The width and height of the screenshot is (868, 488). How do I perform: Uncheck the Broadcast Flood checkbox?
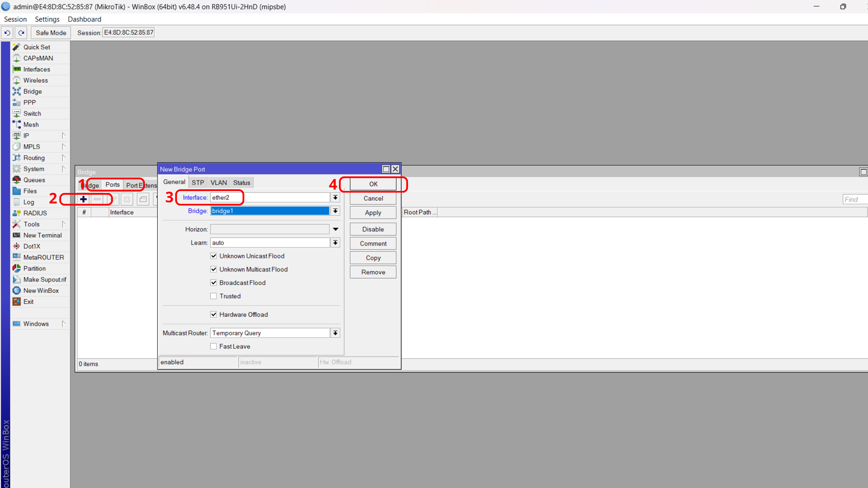click(214, 283)
